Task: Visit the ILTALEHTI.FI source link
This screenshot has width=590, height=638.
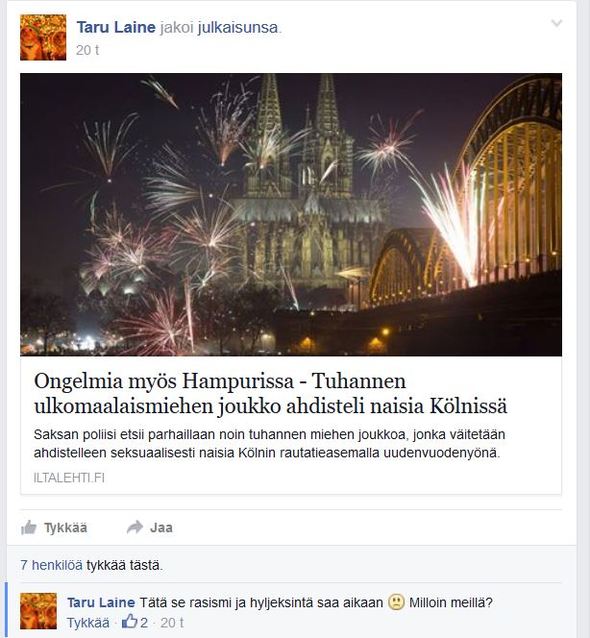Action: tap(69, 478)
